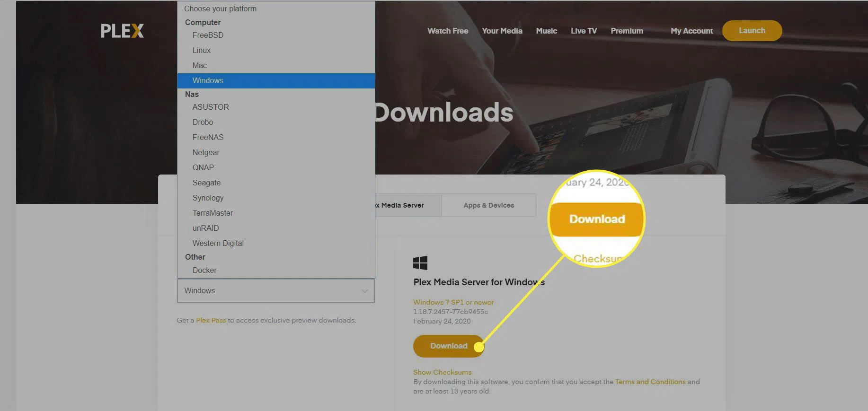Select TerraMaster platform option

pyautogui.click(x=276, y=213)
